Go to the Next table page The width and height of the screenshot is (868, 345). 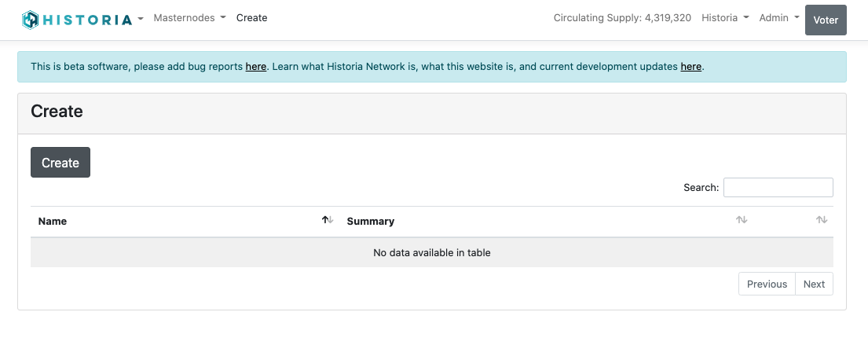[x=814, y=284]
